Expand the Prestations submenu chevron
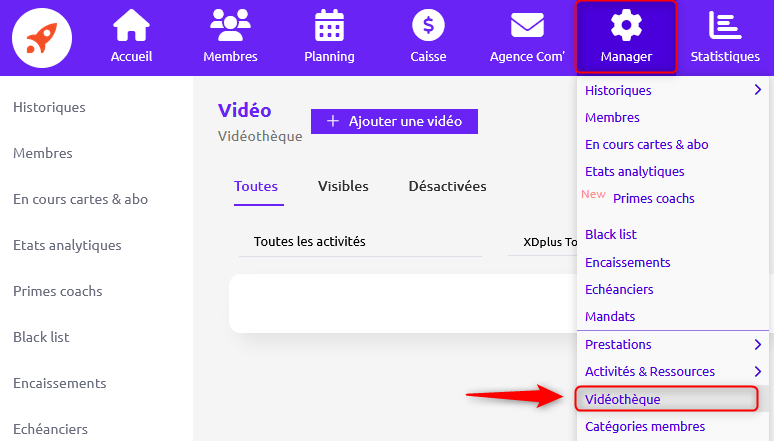Image resolution: width=774 pixels, height=441 pixels. 758,344
